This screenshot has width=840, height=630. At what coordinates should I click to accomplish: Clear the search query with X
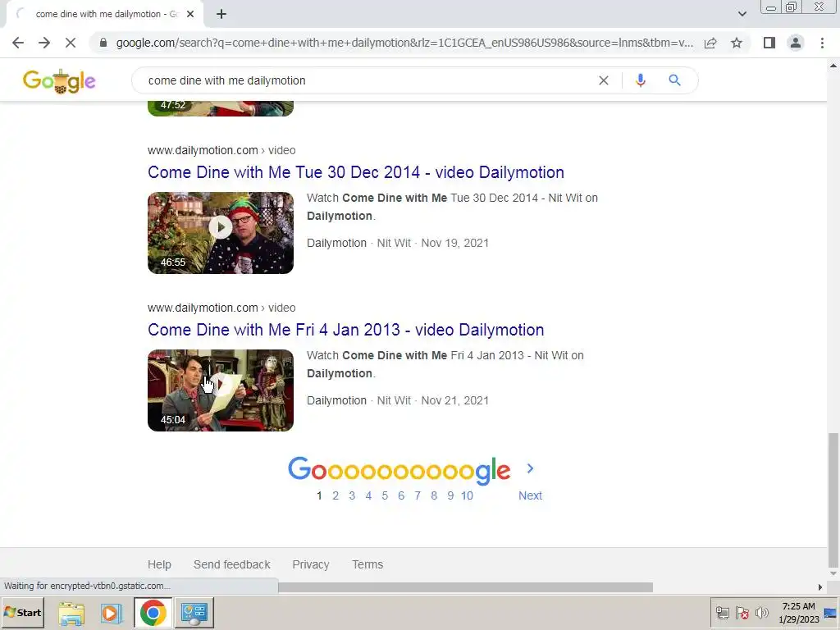(603, 80)
